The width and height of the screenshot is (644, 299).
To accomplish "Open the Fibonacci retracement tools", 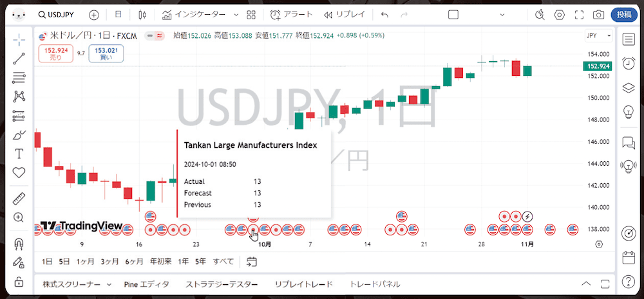I will click(19, 77).
